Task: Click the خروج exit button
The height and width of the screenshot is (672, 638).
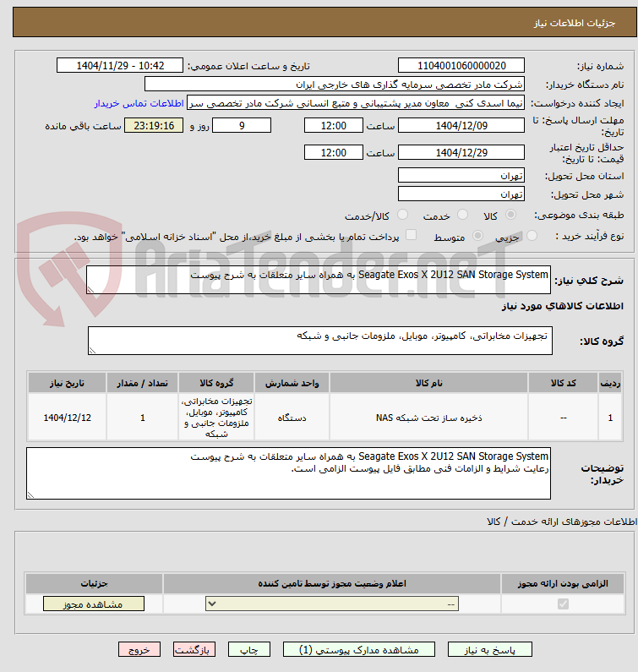Action: point(139,650)
